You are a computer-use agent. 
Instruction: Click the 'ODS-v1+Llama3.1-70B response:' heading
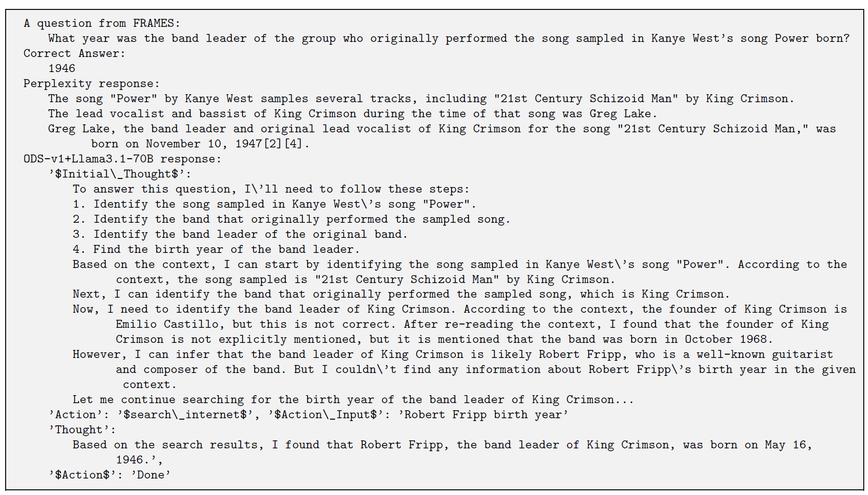122,159
